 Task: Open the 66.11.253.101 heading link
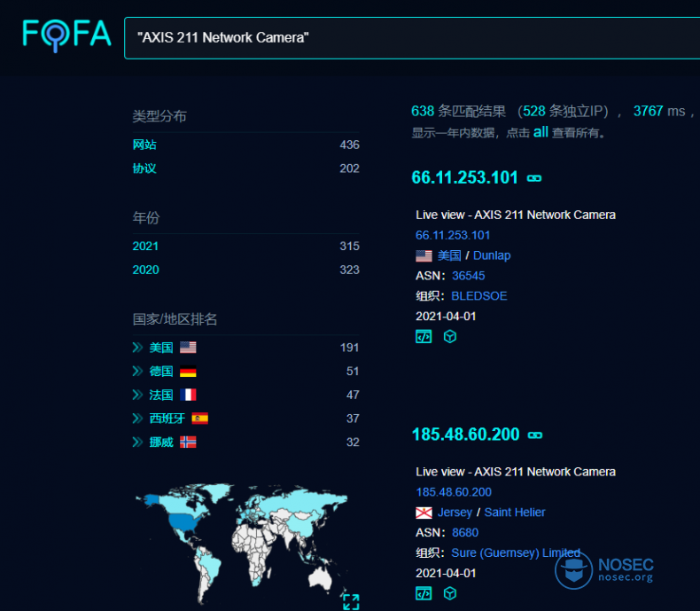click(x=464, y=177)
